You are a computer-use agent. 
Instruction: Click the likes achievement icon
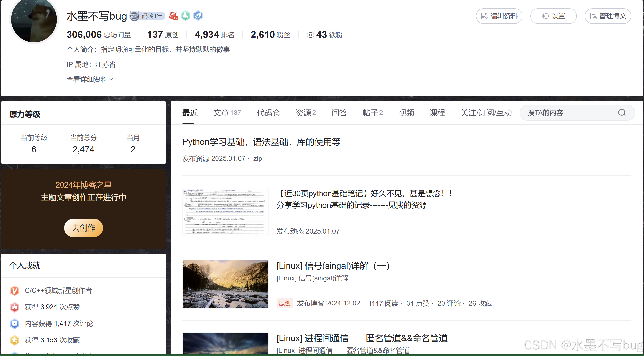[15, 307]
